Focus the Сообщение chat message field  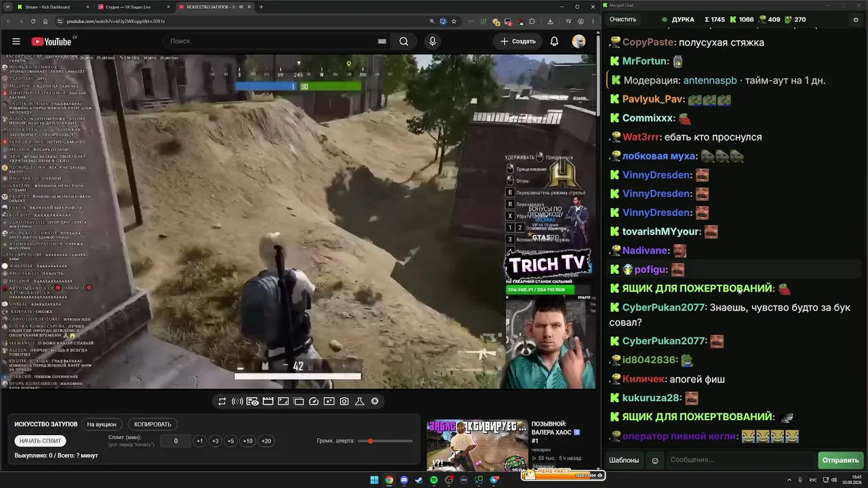pos(741,460)
